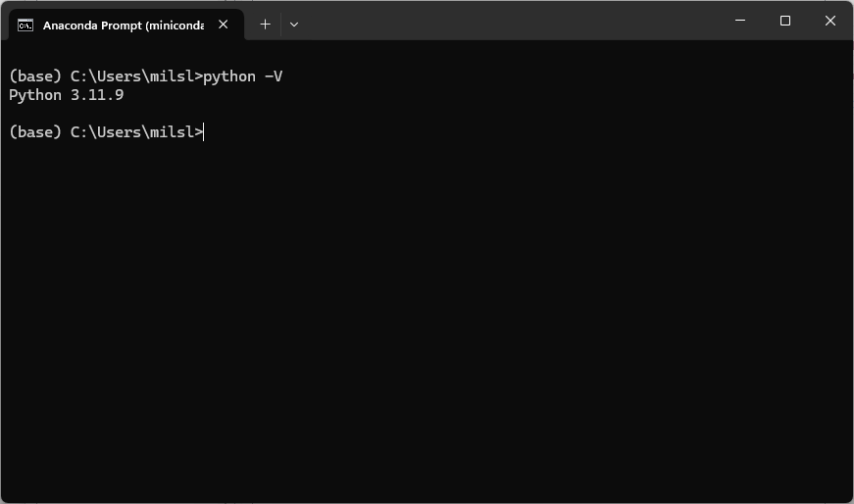Click "(base)" on the last prompt line
854x504 pixels.
(x=35, y=132)
